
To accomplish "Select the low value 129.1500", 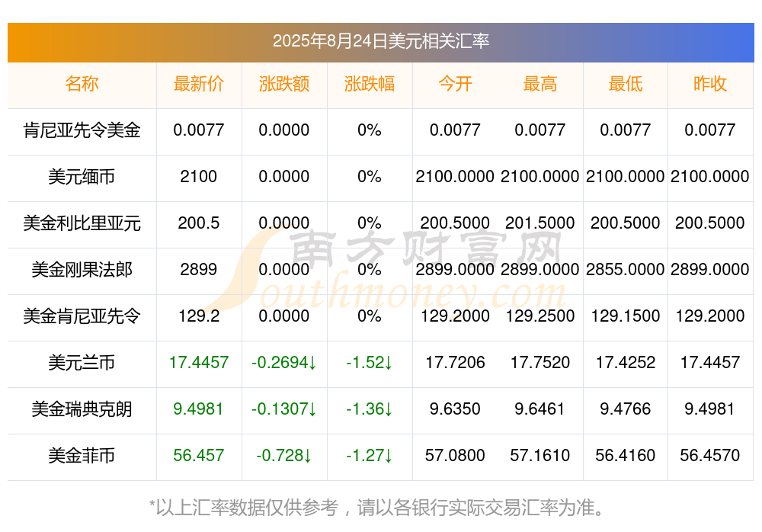I will point(626,316).
